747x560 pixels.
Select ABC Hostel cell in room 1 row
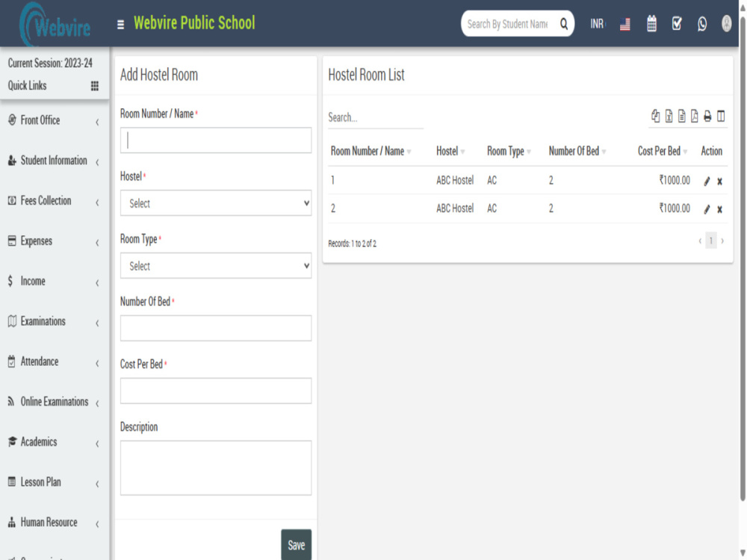455,181
